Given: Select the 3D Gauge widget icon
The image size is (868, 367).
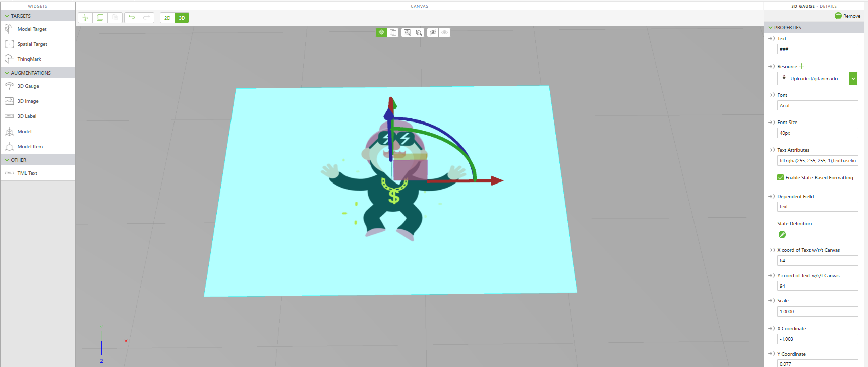Looking at the screenshot, I should [9, 86].
